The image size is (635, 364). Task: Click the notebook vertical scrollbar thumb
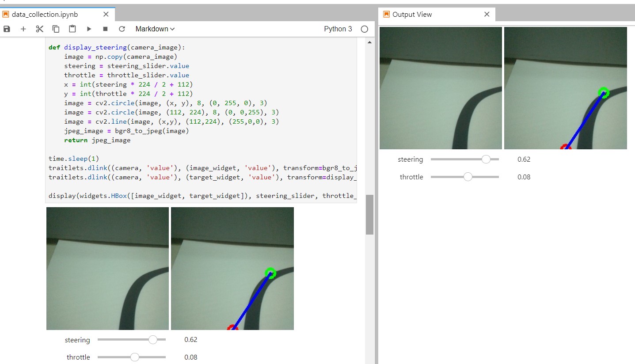click(x=369, y=215)
